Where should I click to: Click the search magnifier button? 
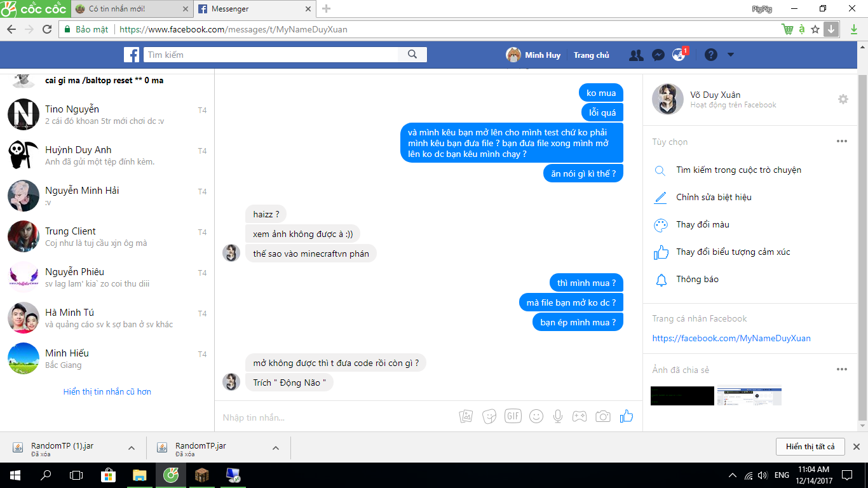[x=412, y=55]
